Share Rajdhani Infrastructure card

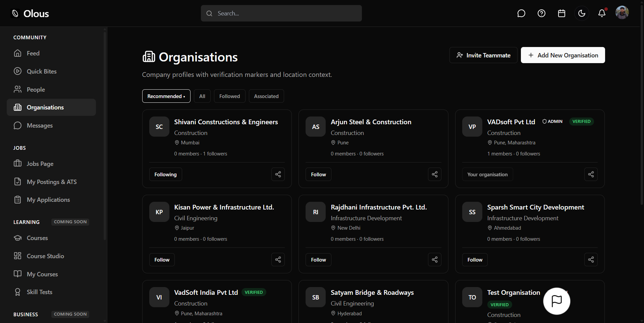435,260
